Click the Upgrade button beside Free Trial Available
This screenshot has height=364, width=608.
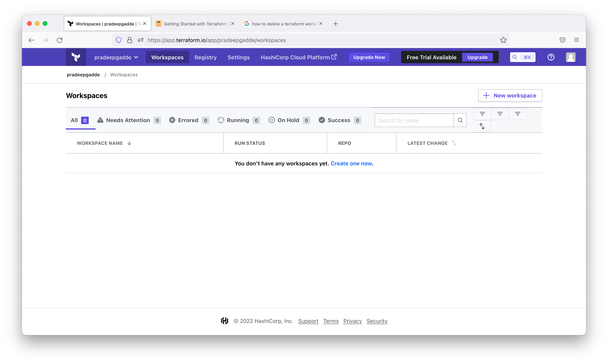(477, 57)
